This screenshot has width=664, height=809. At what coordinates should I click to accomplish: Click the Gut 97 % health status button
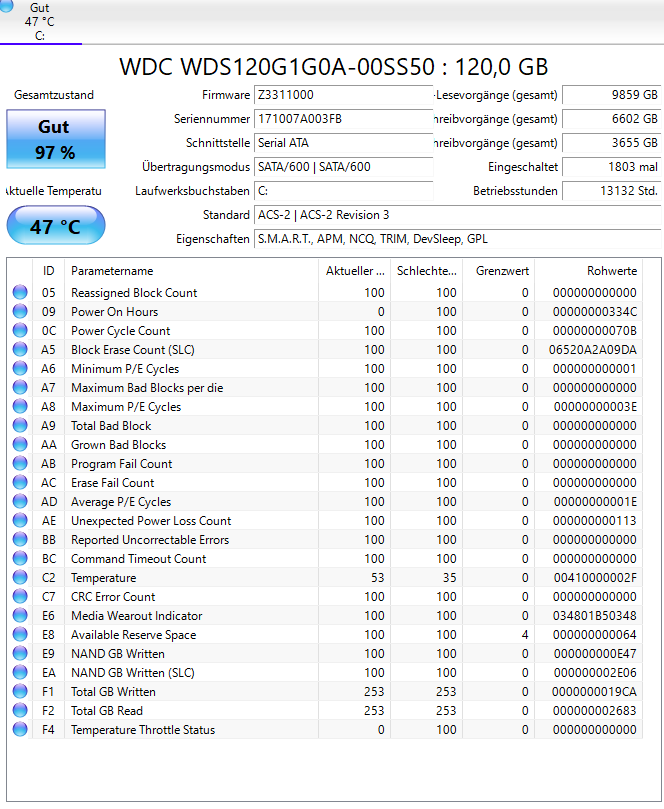(x=56, y=139)
